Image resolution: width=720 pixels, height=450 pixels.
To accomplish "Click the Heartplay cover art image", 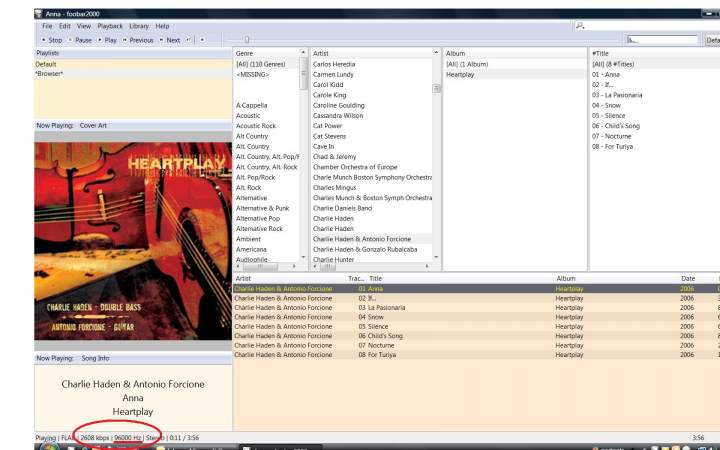I will coord(133,241).
